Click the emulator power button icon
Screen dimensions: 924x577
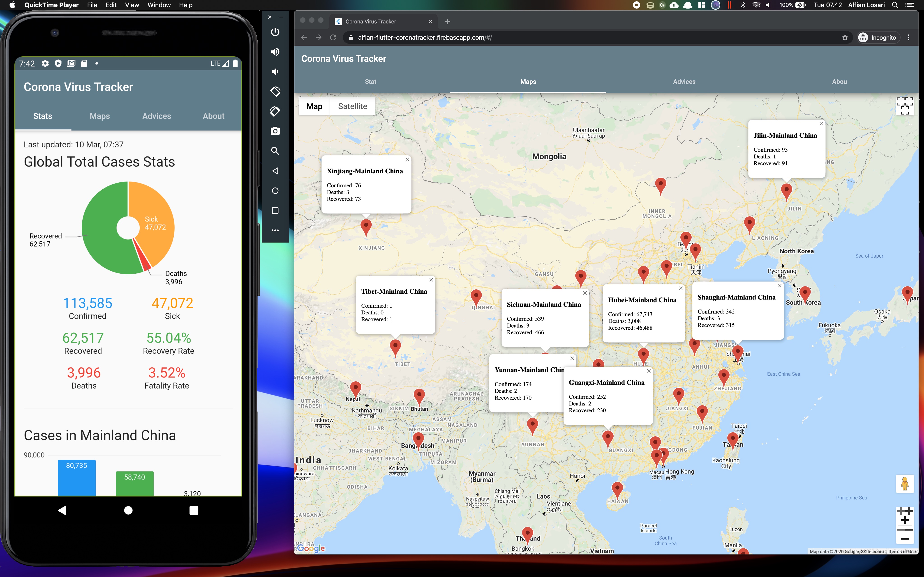(x=275, y=32)
